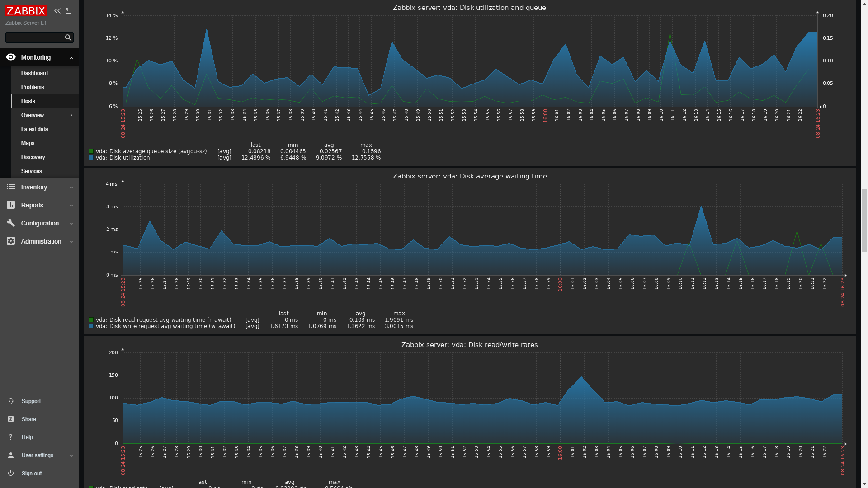868x488 pixels.
Task: Click the 0.1596 max queue size value
Action: (372, 151)
